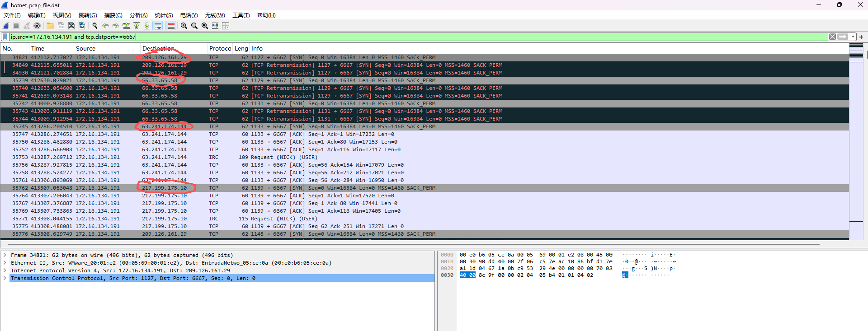Image resolution: width=868 pixels, height=331 pixels.
Task: Select packet 35776 SYN to 209.126.161.29
Action: coord(425,234)
